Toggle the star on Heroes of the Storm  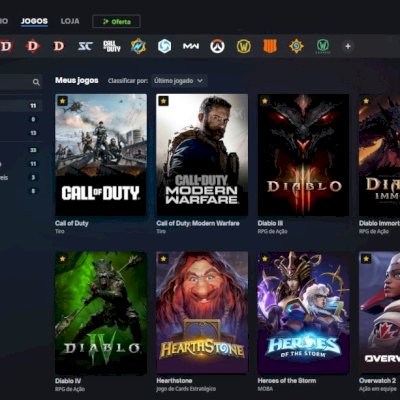(x=265, y=259)
